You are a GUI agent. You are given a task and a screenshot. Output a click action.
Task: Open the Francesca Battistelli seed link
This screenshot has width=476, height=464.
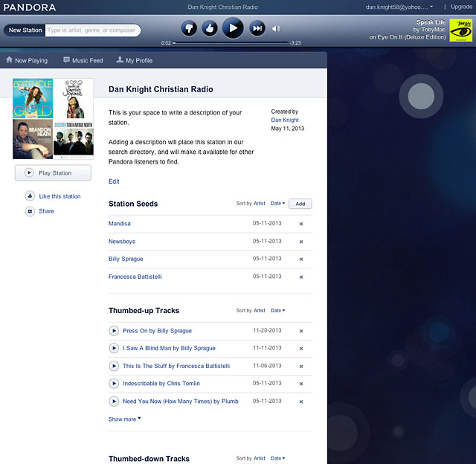[x=135, y=277]
